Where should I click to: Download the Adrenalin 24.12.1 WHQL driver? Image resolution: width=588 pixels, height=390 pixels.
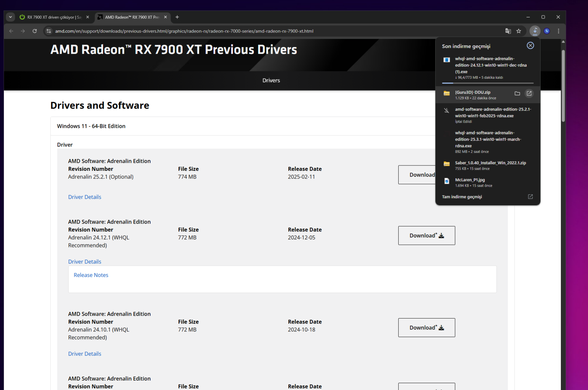tap(426, 235)
